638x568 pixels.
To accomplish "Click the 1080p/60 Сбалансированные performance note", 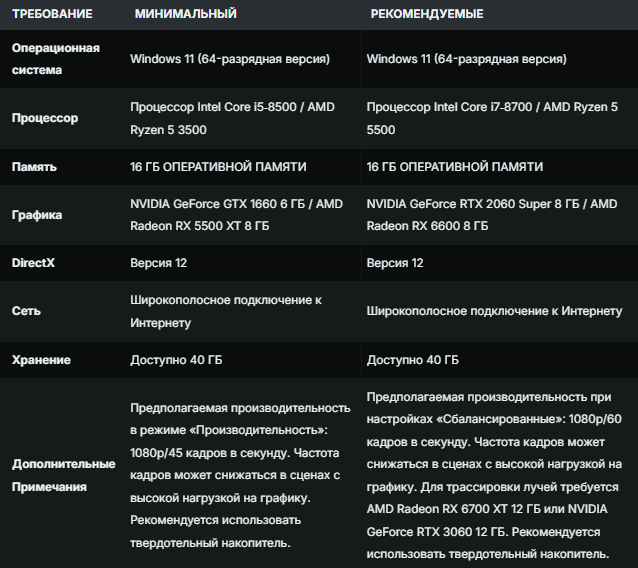I will [x=494, y=475].
